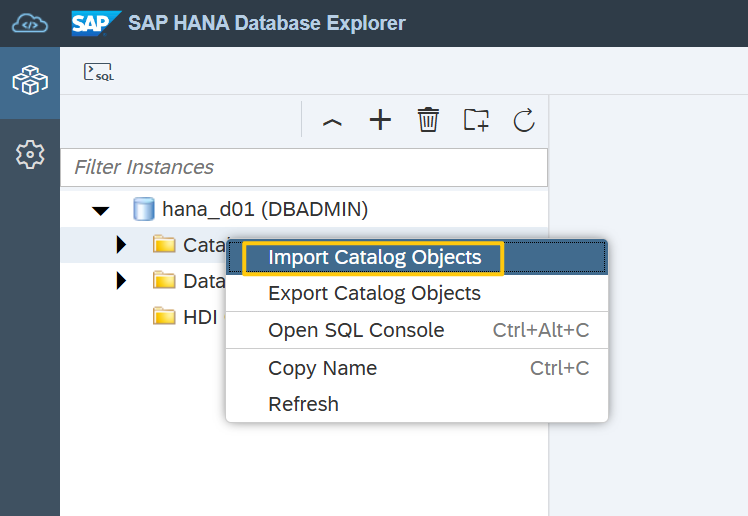Click the add folder group icon

[476, 120]
